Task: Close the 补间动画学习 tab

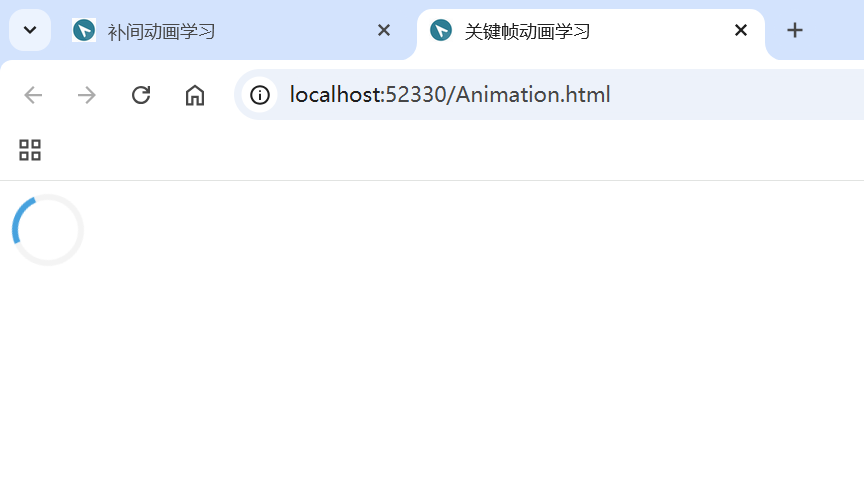Action: (384, 30)
